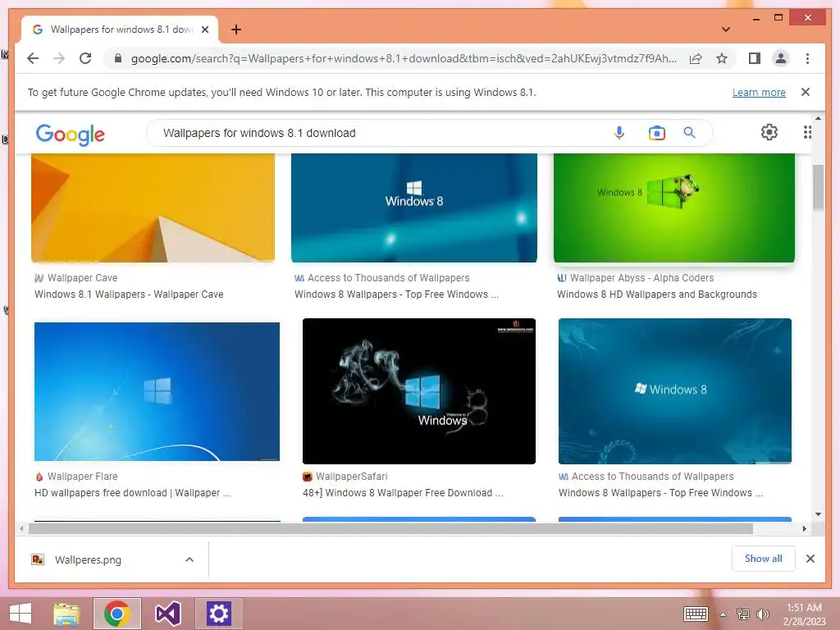This screenshot has height=630, width=840.
Task: Open the volume tray icon
Action: [763, 614]
